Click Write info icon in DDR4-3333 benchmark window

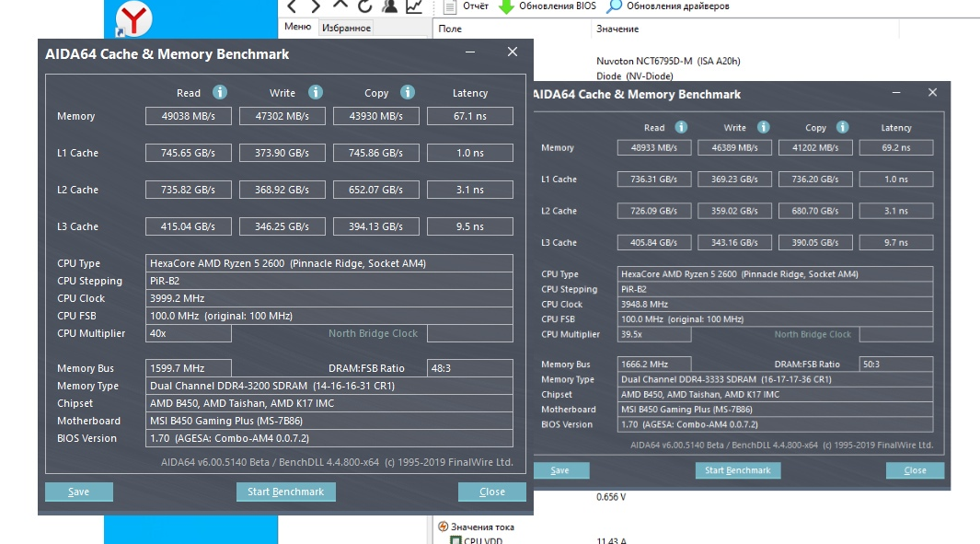pos(763,127)
